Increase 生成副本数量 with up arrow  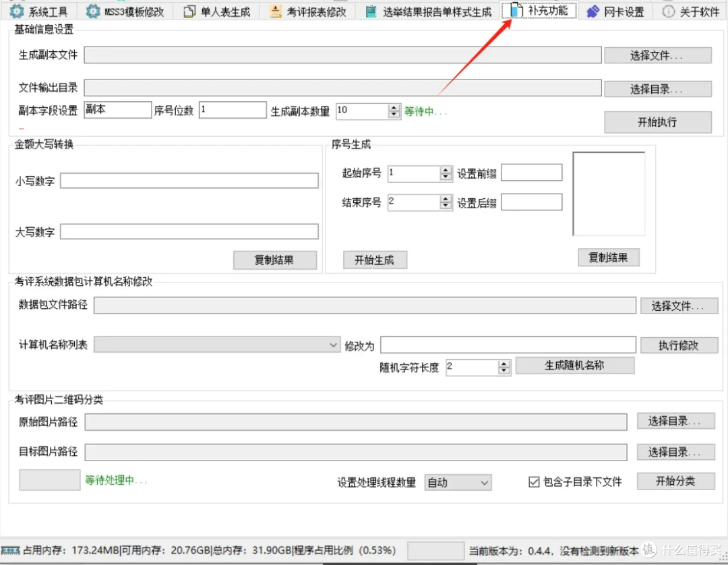tap(394, 107)
